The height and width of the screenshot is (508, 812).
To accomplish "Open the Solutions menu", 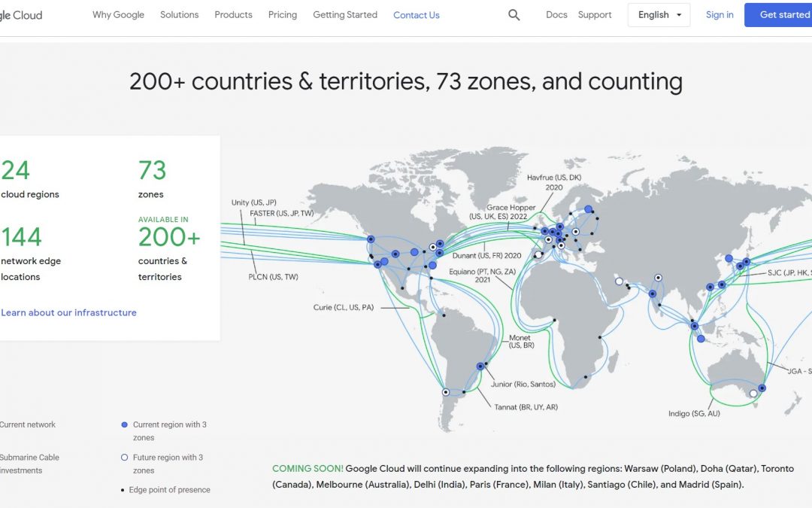I will tap(179, 15).
